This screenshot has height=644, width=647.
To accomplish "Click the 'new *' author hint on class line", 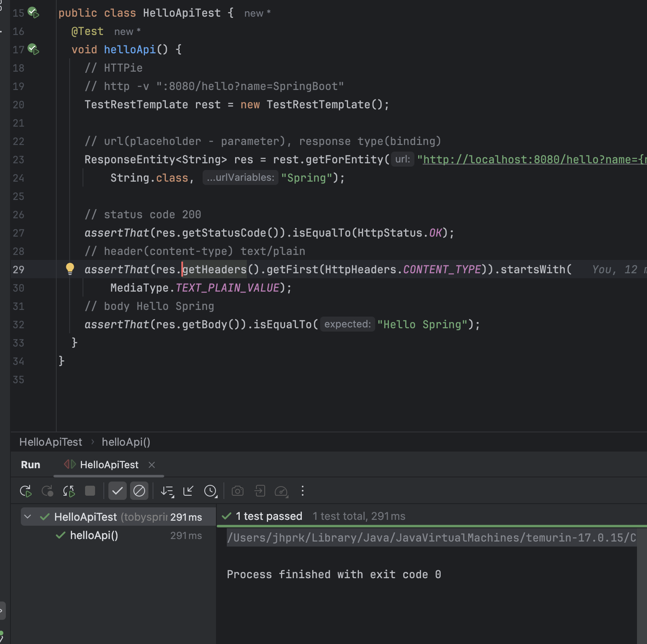I will [x=258, y=13].
